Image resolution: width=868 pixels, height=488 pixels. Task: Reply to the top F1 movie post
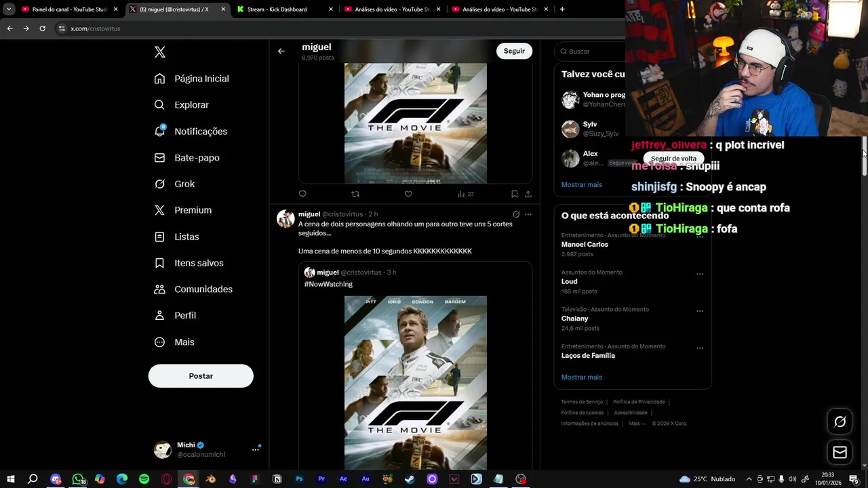click(x=302, y=194)
